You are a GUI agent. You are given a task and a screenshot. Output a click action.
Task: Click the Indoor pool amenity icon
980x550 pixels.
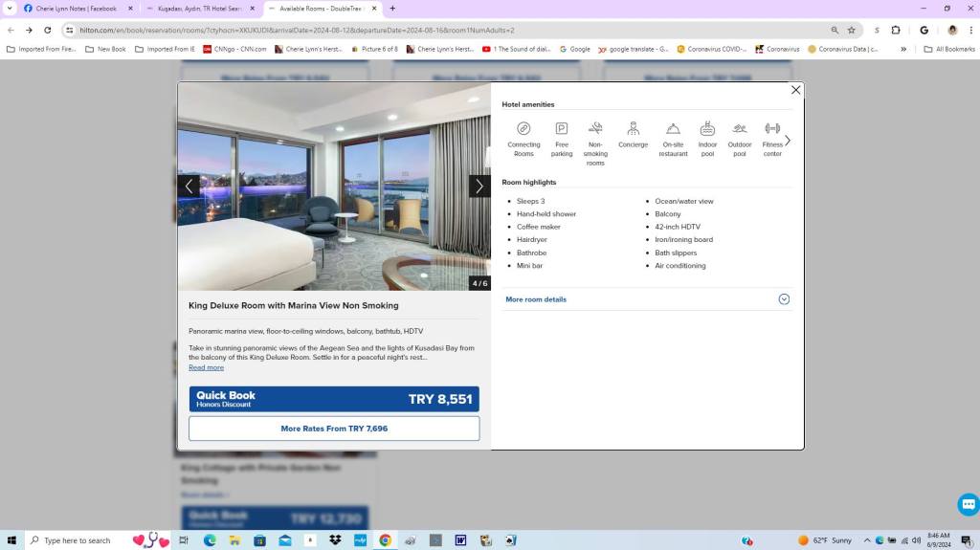coord(707,129)
